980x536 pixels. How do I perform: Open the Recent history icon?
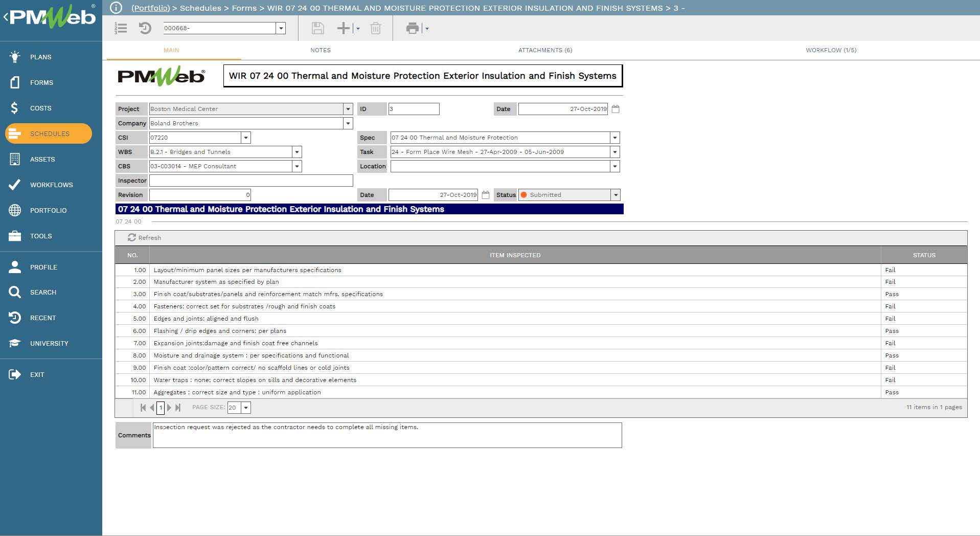15,318
